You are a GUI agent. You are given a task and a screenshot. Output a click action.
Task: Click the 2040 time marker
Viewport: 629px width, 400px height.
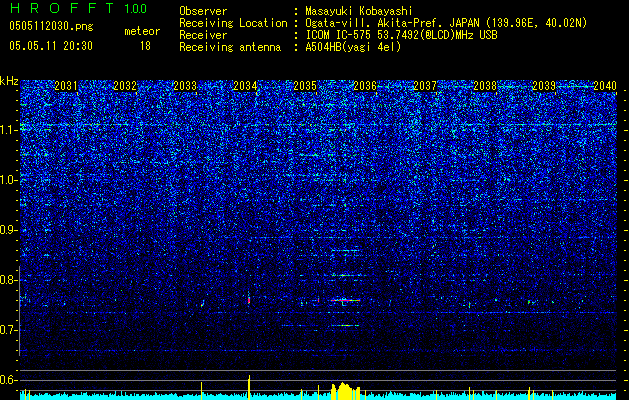(x=605, y=86)
